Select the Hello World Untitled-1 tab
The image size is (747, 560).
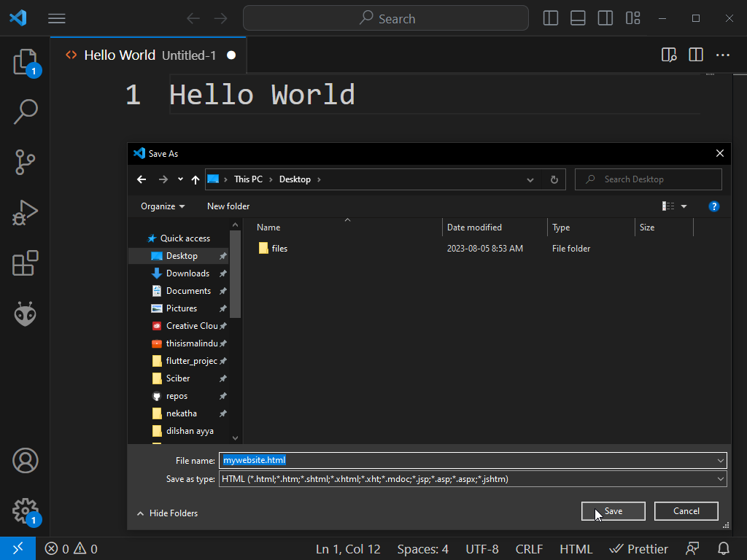tap(148, 55)
